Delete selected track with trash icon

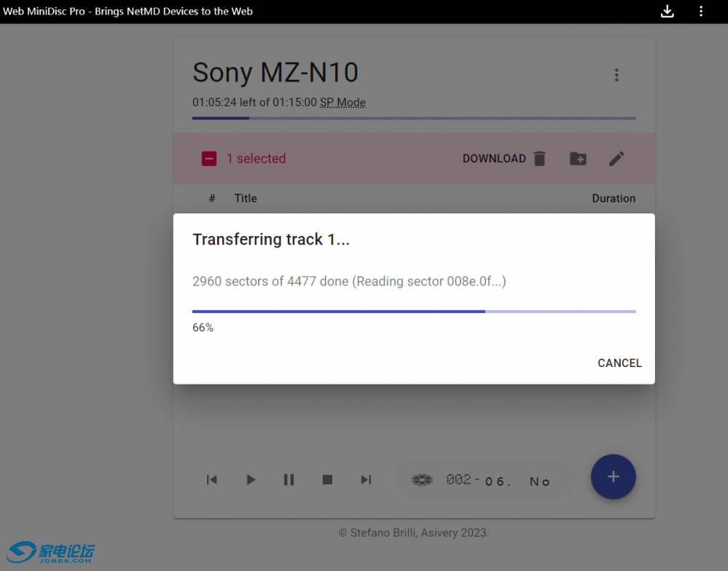pos(539,159)
